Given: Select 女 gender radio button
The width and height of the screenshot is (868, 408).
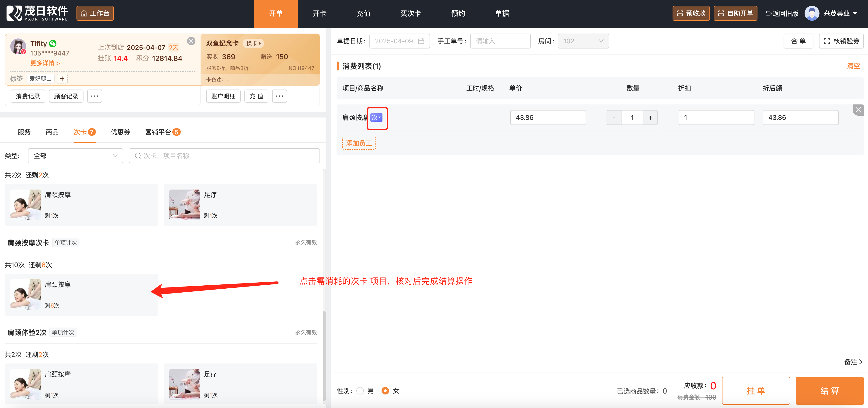Looking at the screenshot, I should tap(385, 391).
